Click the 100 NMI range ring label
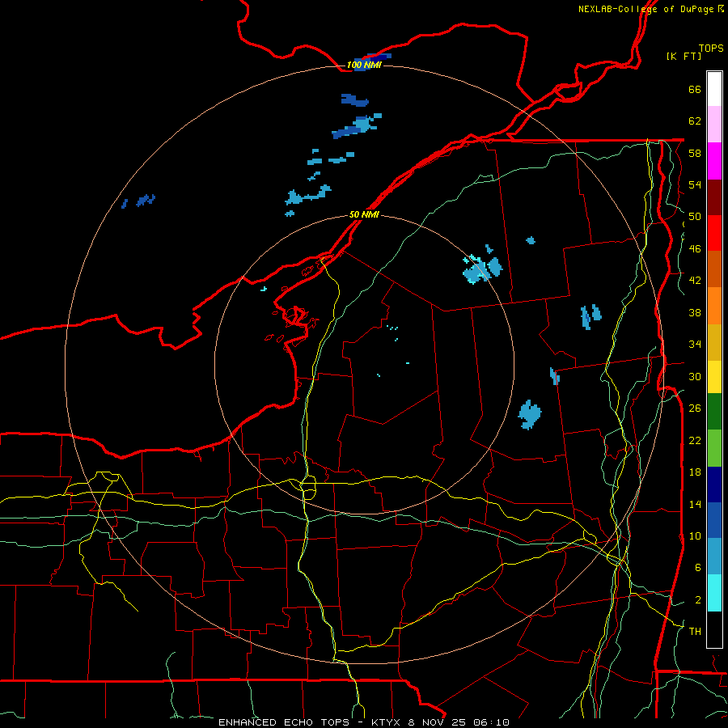Image resolution: width=728 pixels, height=728 pixels. coord(364,65)
